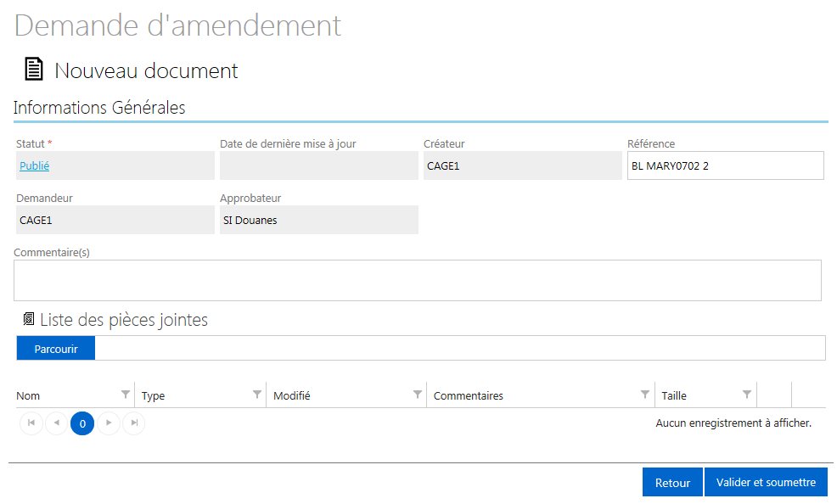Focus the Référence input field
837x504 pixels.
tap(726, 165)
